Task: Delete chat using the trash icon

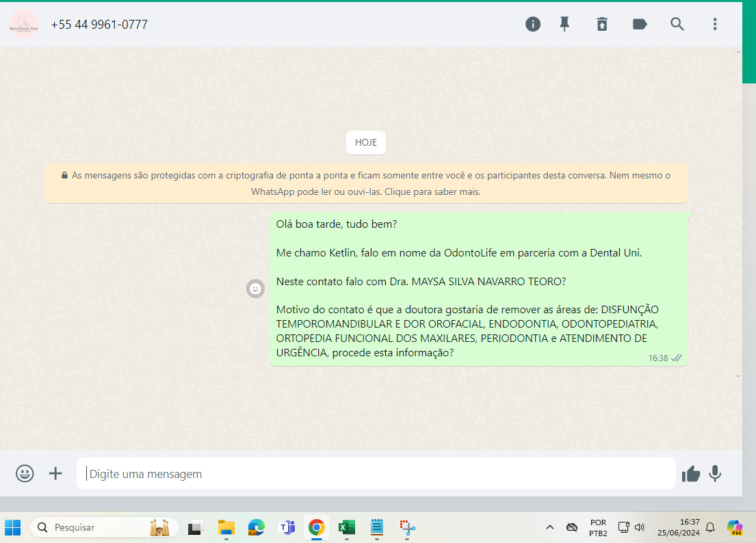Action: [x=602, y=24]
